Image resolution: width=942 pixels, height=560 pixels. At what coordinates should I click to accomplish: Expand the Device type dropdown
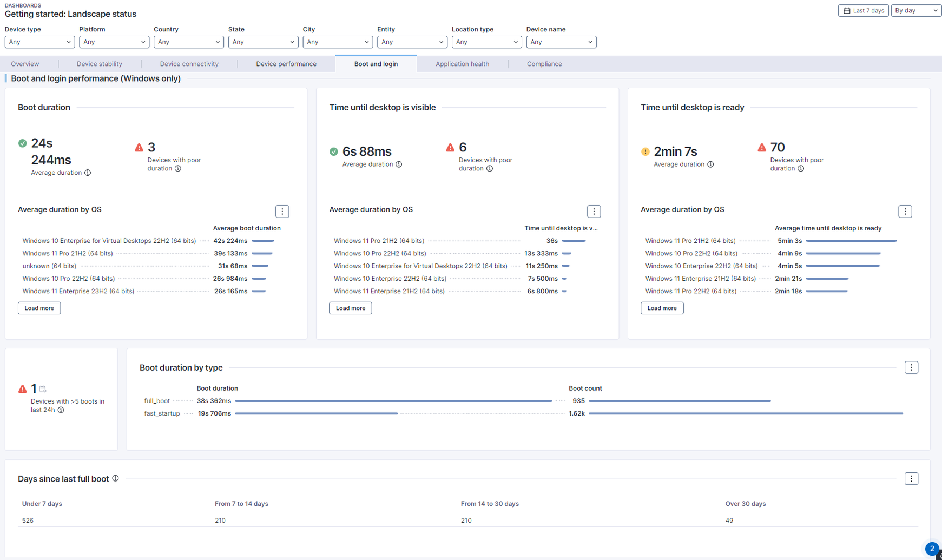tap(39, 42)
